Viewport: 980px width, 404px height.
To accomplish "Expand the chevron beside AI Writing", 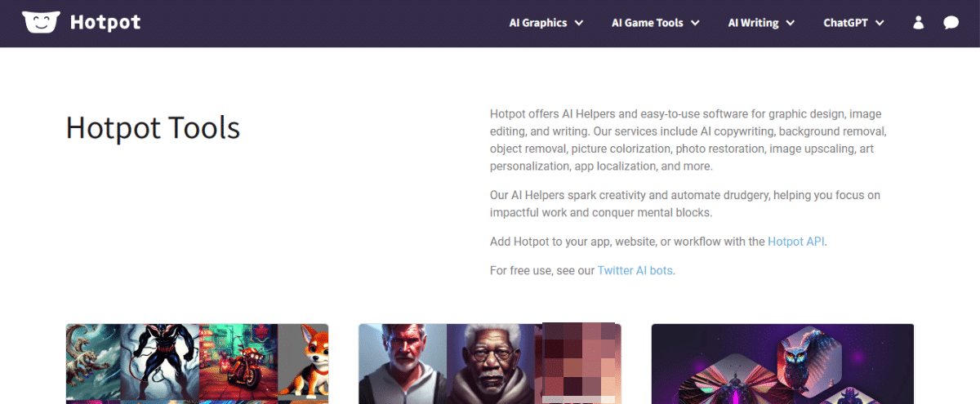I will [x=791, y=23].
